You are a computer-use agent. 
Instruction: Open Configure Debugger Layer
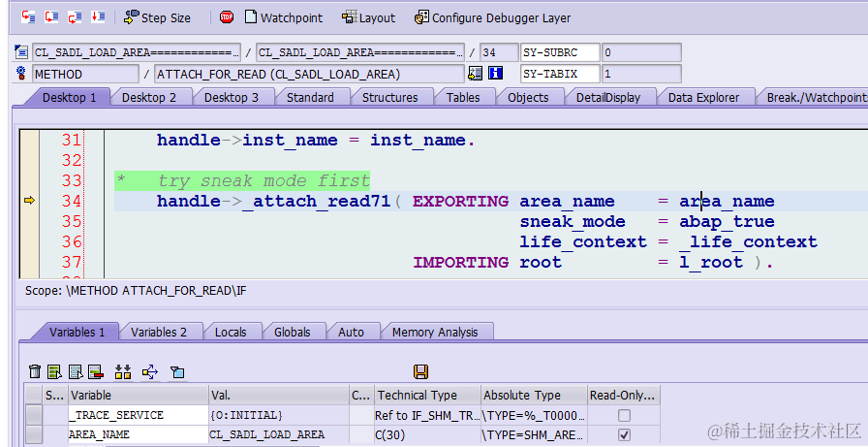[x=493, y=17]
